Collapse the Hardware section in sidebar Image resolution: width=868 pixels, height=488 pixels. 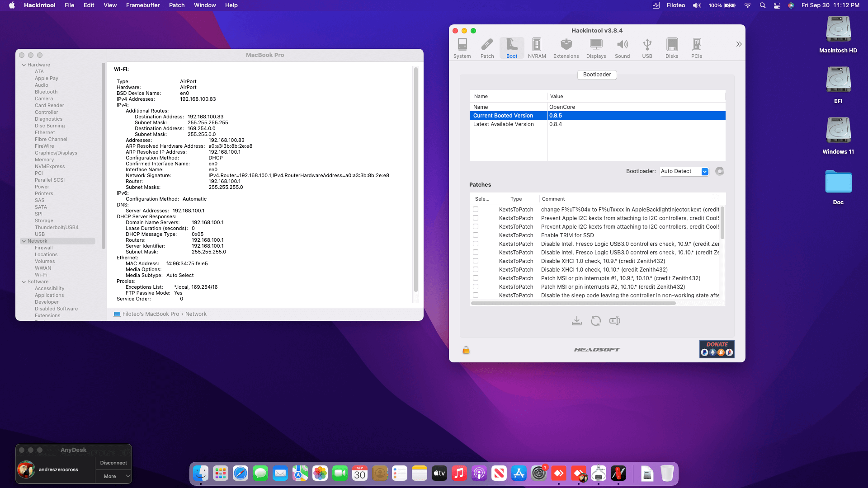point(24,65)
